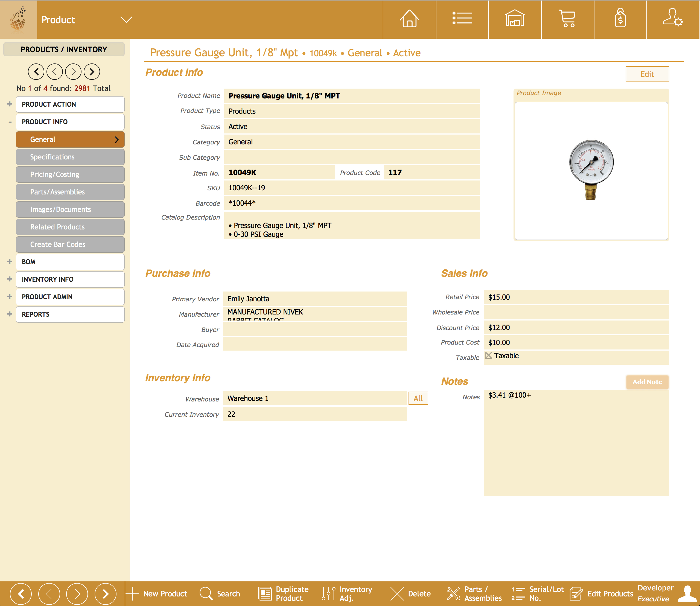
Task: Expand the BOM section
Action: (10, 262)
